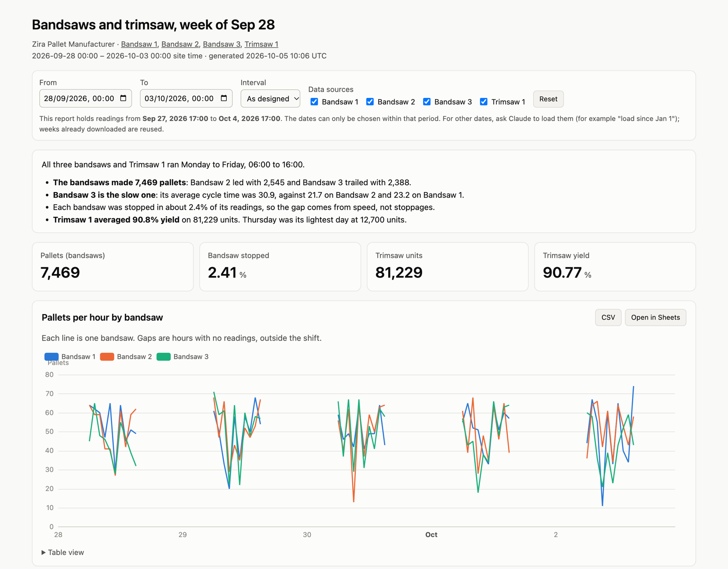Expand the Table view disclosure

(63, 552)
